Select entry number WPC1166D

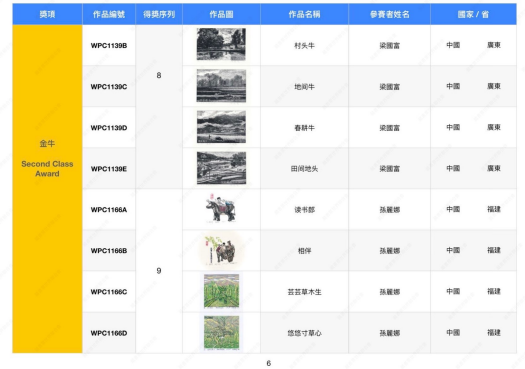point(109,333)
